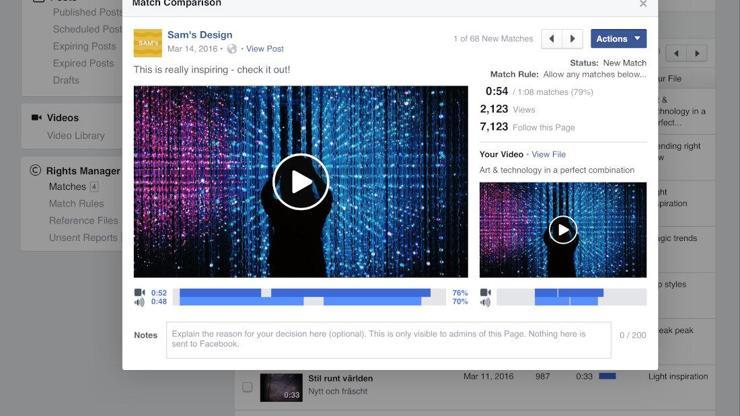The height and width of the screenshot is (416, 740).
Task: Click Sam's Design page avatar
Action: click(x=147, y=43)
